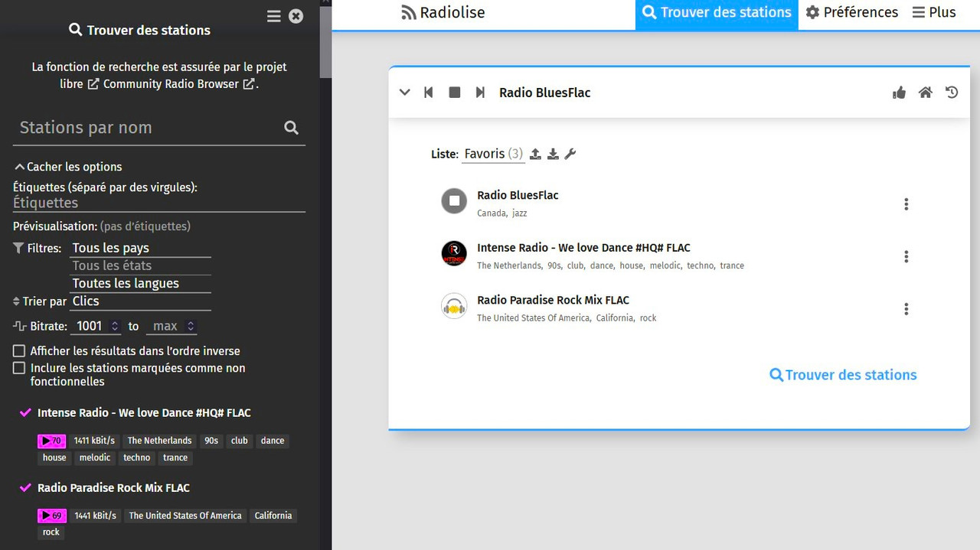Open options menu for Intense Radio favorite
Screen dimensions: 980x550
[x=906, y=256]
